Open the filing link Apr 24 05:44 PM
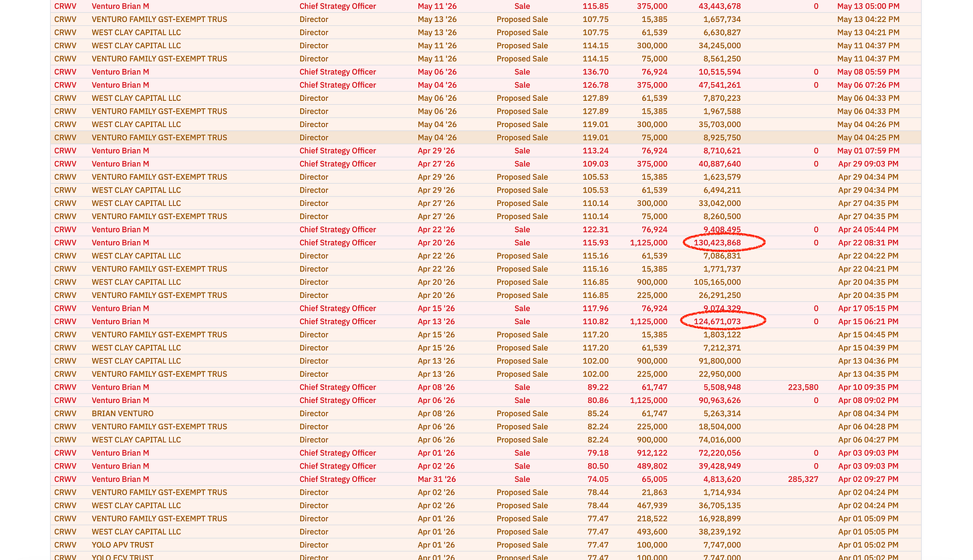This screenshot has height=560, width=973. (x=868, y=229)
